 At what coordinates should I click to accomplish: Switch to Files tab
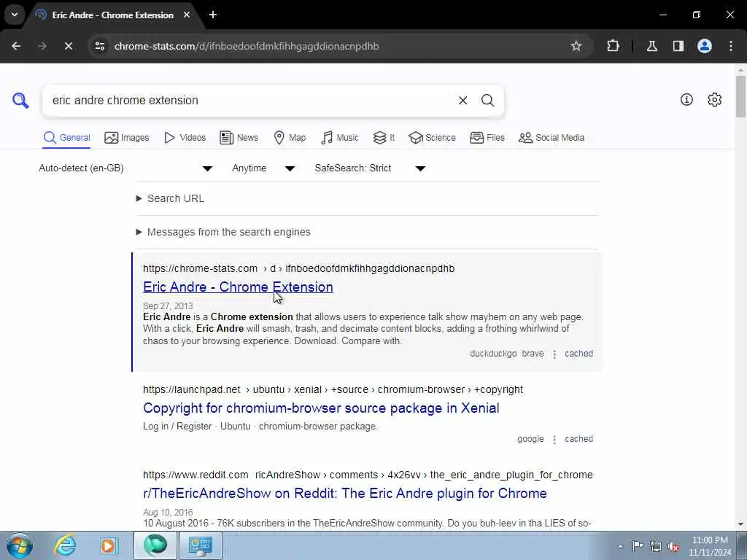(487, 138)
